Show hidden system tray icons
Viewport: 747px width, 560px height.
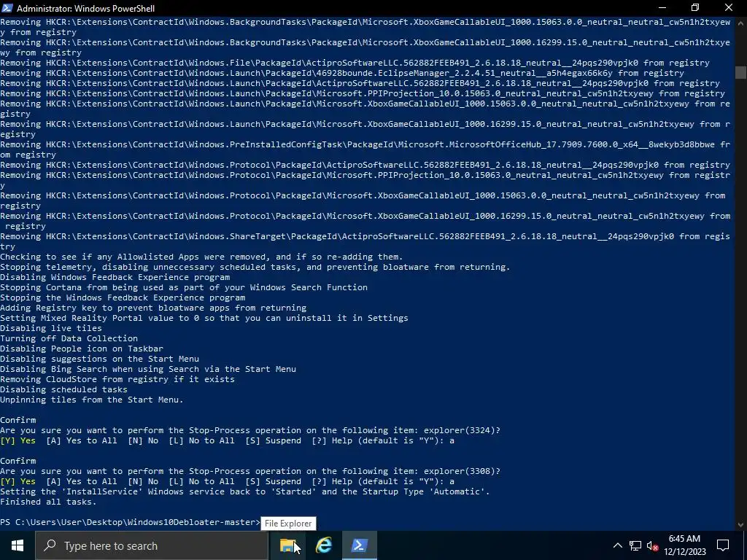(x=617, y=545)
